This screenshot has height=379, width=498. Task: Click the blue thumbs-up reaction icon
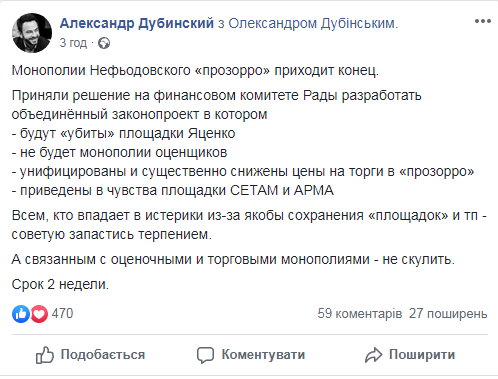click(21, 314)
